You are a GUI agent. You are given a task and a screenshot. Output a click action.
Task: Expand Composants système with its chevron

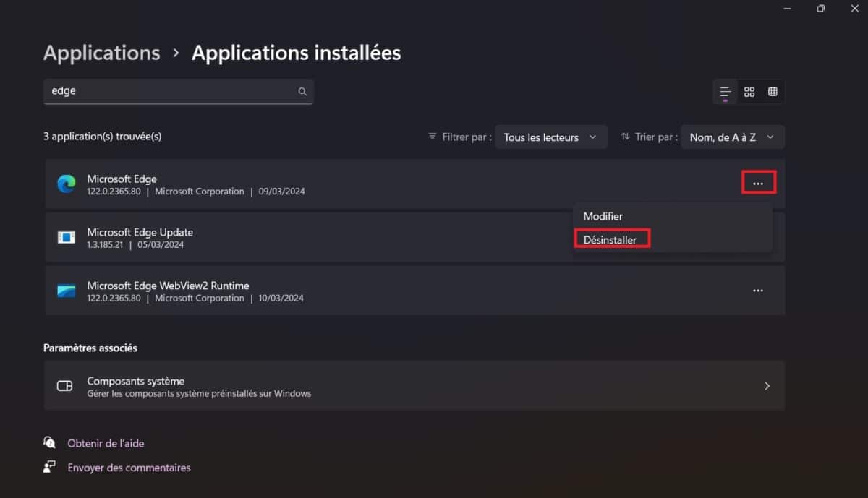click(767, 386)
